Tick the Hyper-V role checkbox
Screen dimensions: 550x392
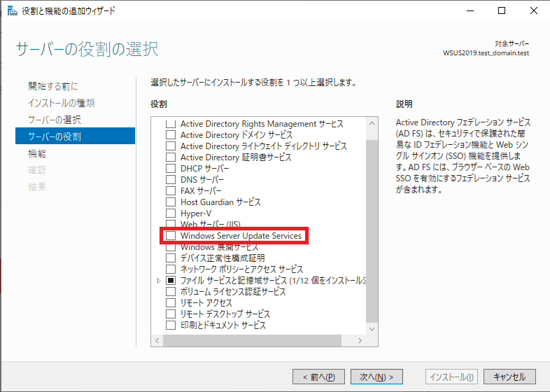coord(171,213)
